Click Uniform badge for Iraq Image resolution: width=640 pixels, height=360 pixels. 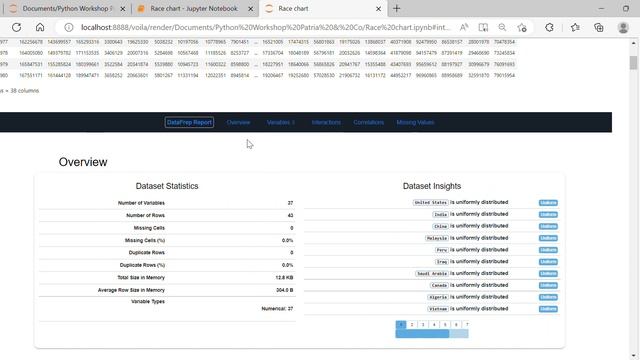548,262
